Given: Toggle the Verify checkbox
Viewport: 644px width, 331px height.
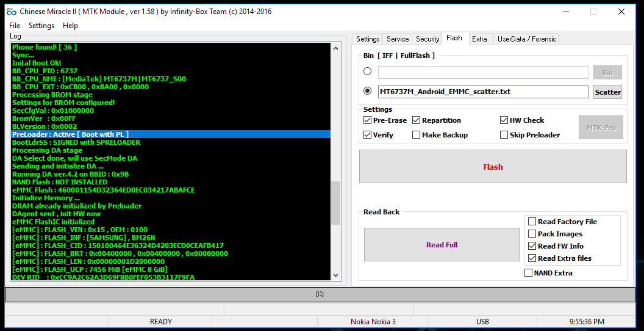Looking at the screenshot, I should pos(367,135).
